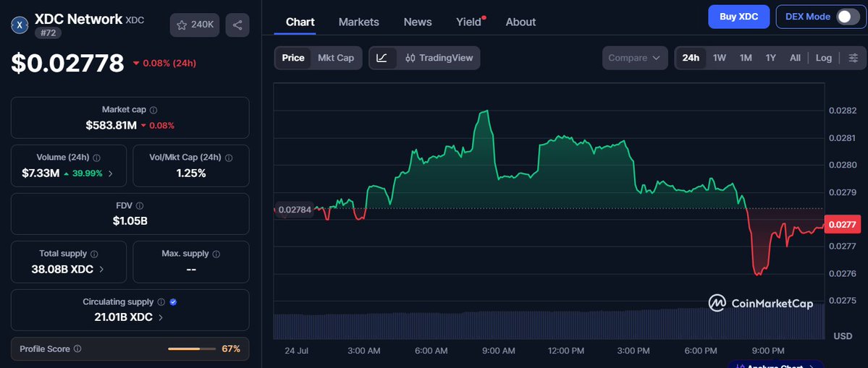Viewport: 868px width, 368px height.
Task: Open the share icon button
Action: pos(237,25)
